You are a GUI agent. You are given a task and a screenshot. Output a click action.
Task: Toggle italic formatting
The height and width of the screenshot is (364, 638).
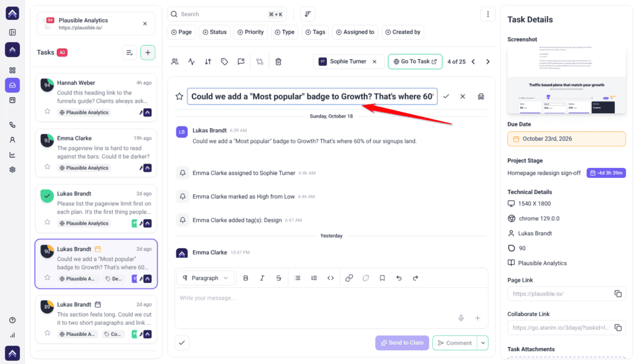coord(262,278)
